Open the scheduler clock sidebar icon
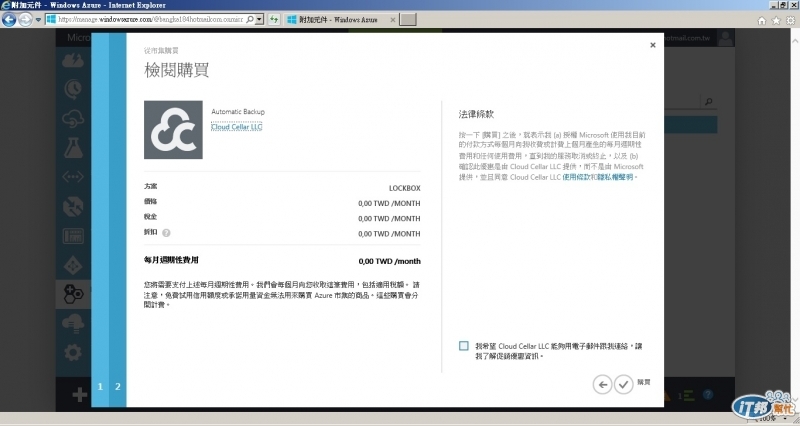 click(x=73, y=89)
